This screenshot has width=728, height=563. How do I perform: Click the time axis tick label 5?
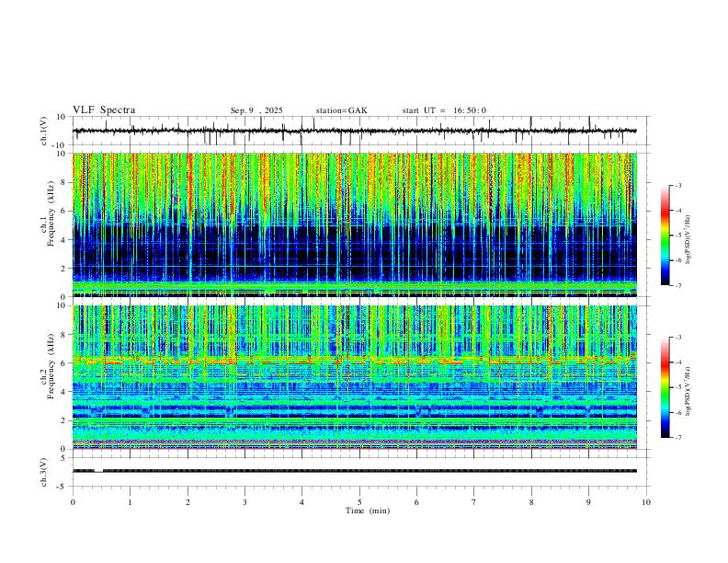pos(359,502)
